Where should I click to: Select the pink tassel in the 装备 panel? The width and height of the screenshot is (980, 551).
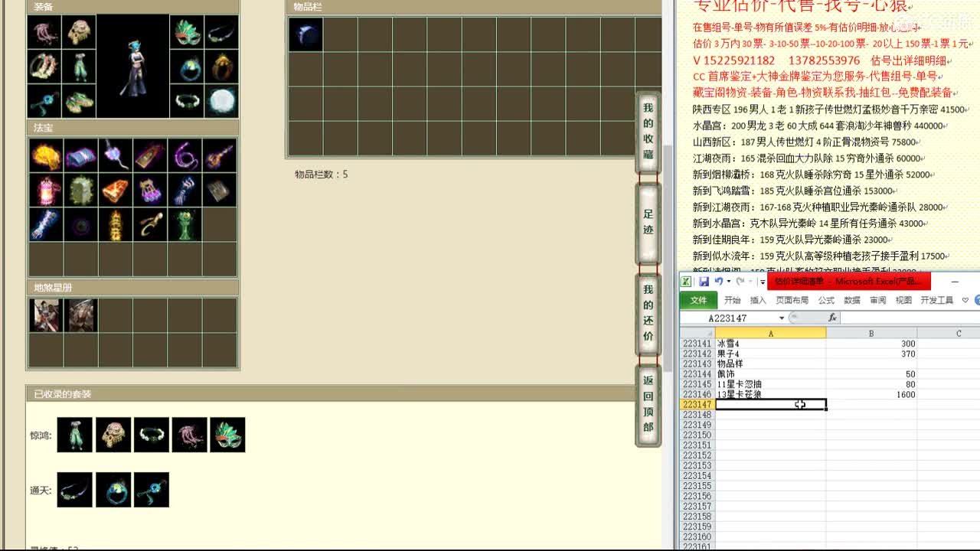44,32
